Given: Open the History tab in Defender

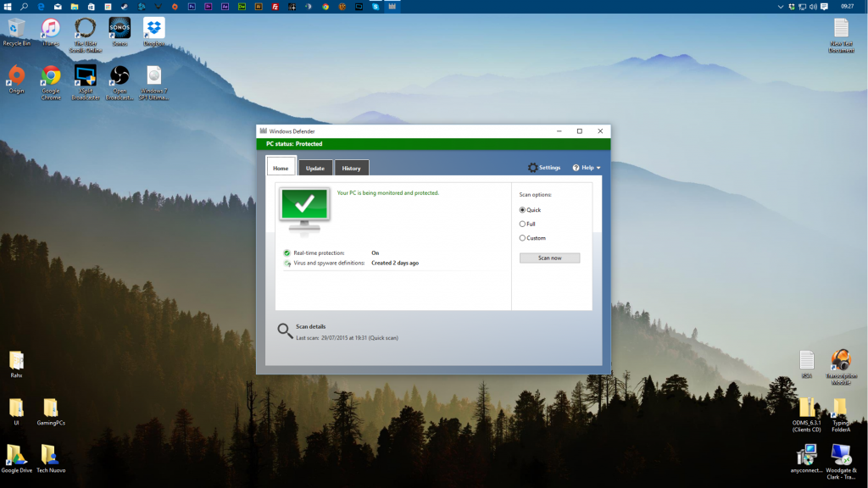Looking at the screenshot, I should (x=351, y=167).
